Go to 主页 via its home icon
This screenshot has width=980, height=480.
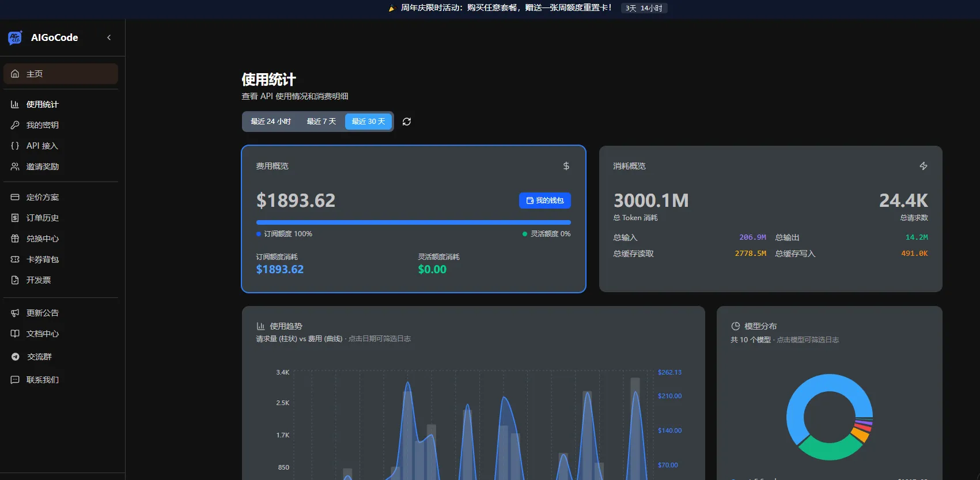[x=15, y=74]
